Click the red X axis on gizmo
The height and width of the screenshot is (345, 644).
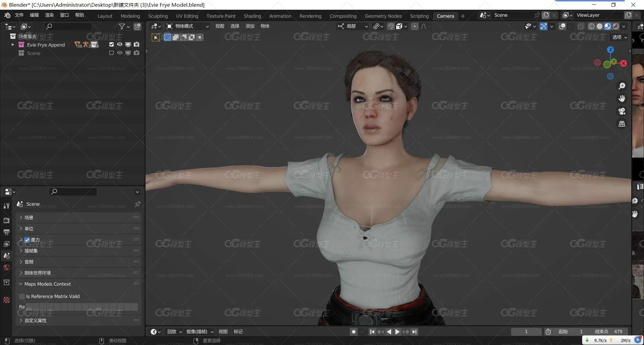click(x=624, y=63)
